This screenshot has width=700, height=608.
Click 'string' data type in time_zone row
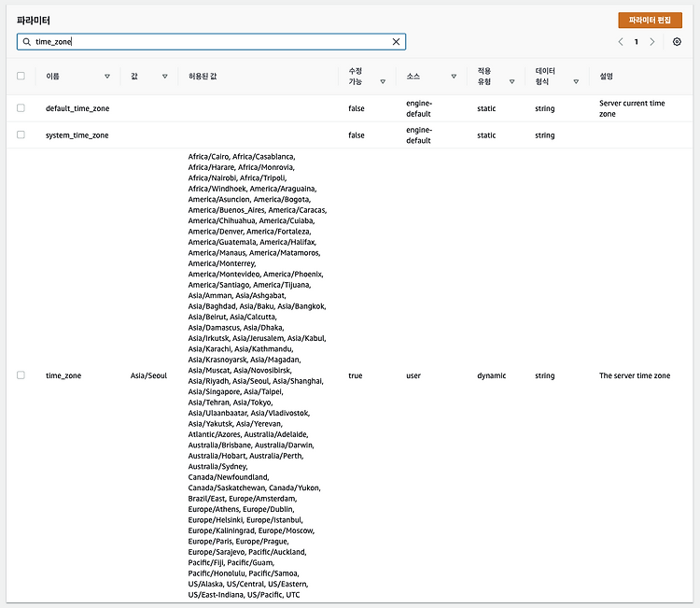(545, 375)
